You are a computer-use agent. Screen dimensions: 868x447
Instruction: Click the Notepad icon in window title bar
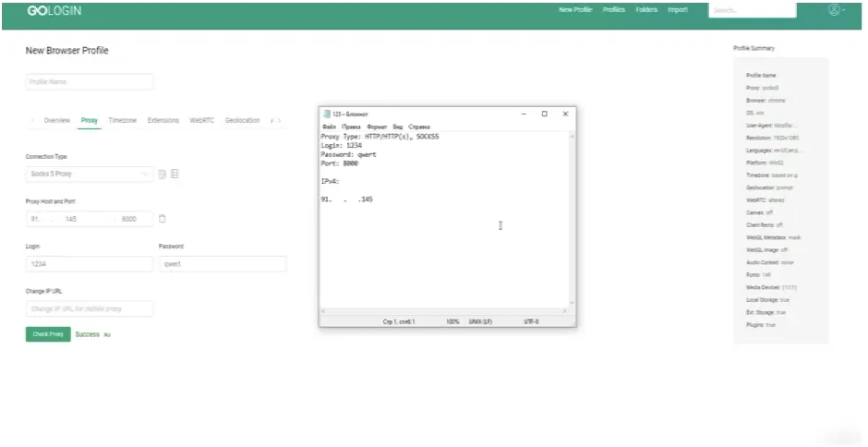coord(326,114)
